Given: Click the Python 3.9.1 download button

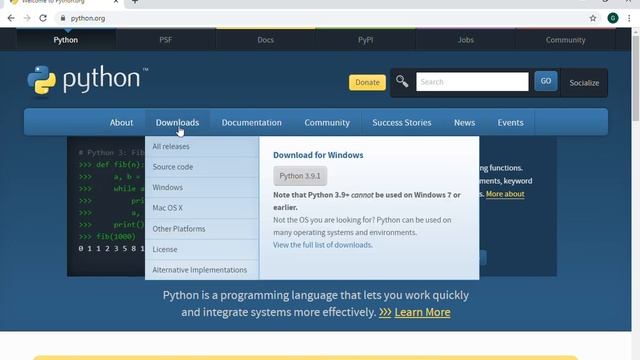Looking at the screenshot, I should coord(300,176).
